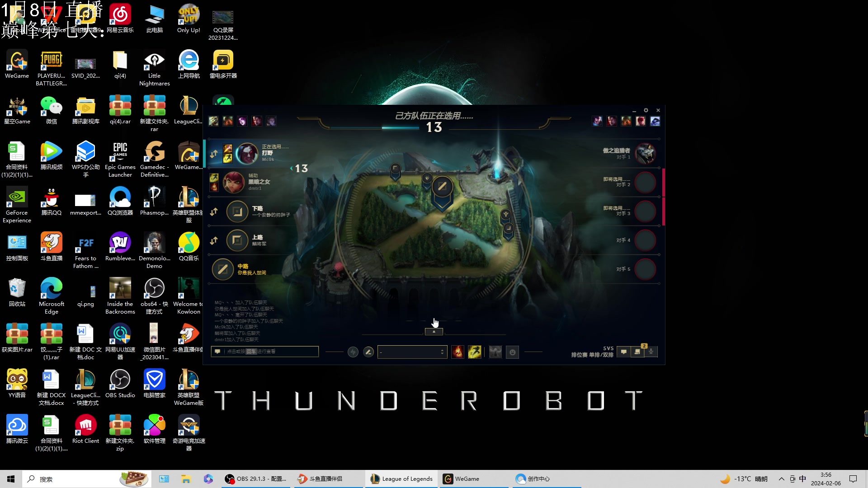Open the emote selector smiley icon
The width and height of the screenshot is (868, 488).
coord(513,352)
